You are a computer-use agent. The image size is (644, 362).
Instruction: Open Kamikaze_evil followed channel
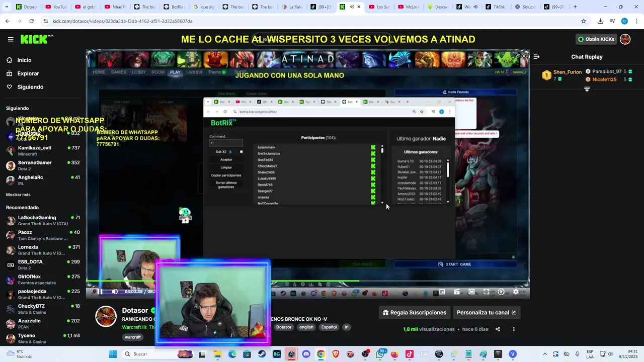coord(43,151)
